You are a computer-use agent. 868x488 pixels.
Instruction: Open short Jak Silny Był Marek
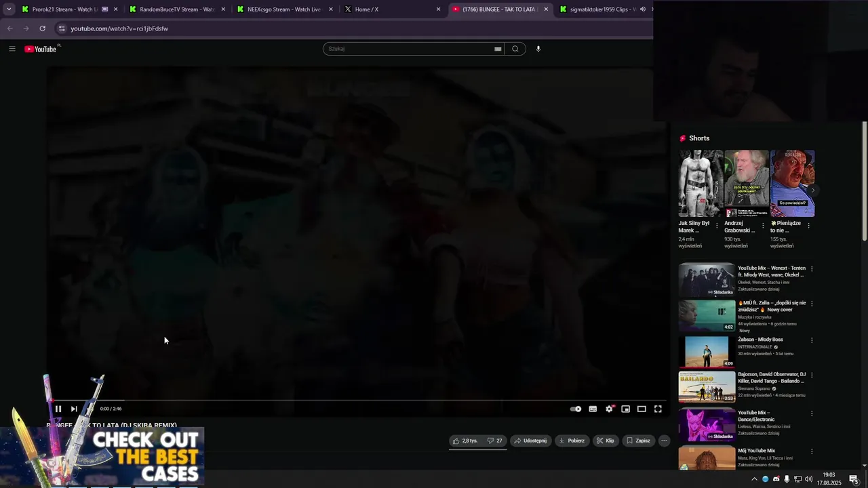[701, 184]
